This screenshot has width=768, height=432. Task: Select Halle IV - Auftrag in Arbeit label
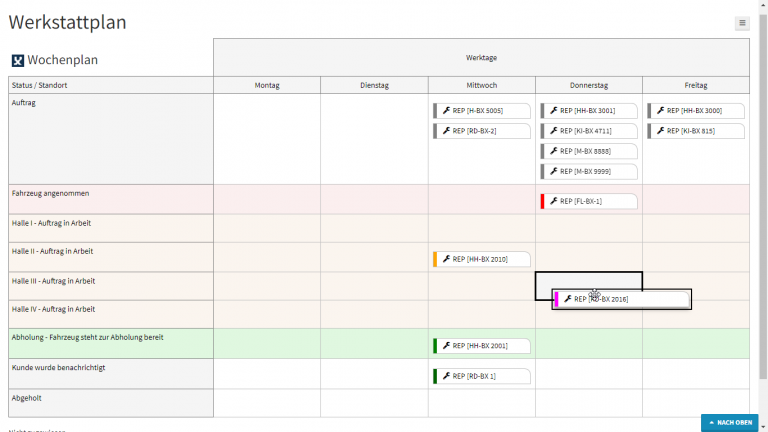(53, 310)
